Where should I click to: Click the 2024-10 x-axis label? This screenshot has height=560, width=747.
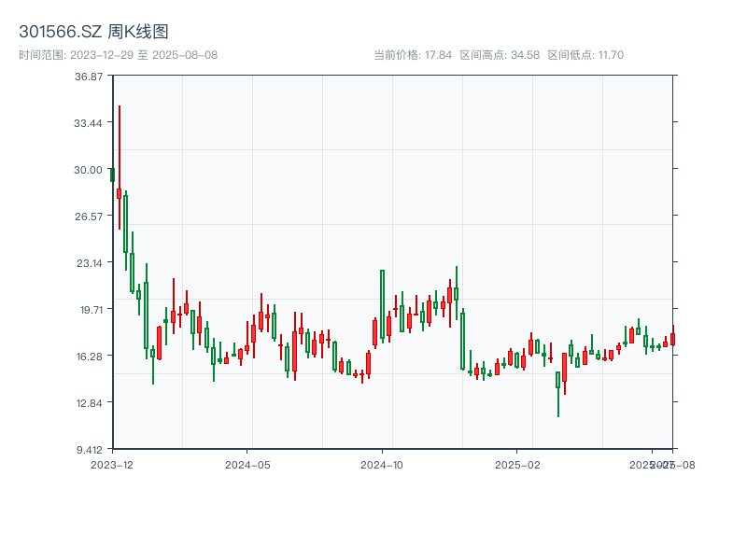coord(382,465)
